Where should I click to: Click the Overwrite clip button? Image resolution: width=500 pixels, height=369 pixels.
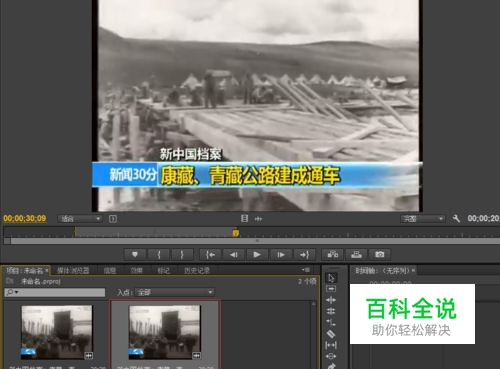pyautogui.click(x=356, y=255)
